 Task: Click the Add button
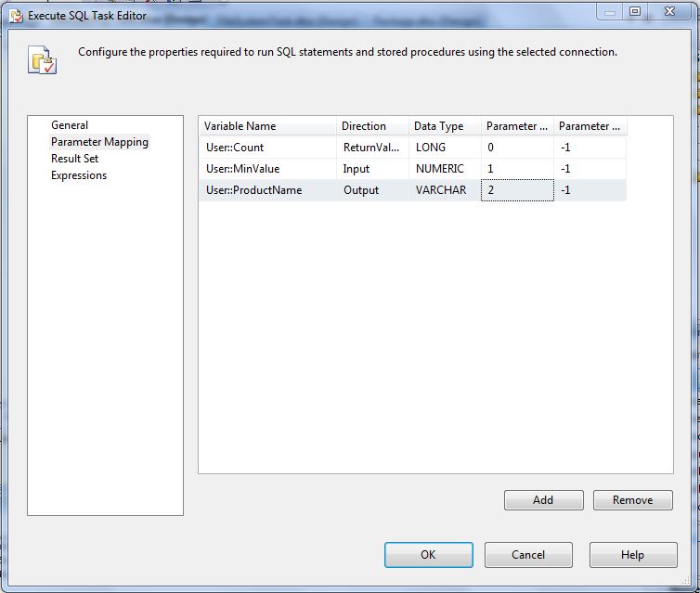[x=543, y=500]
